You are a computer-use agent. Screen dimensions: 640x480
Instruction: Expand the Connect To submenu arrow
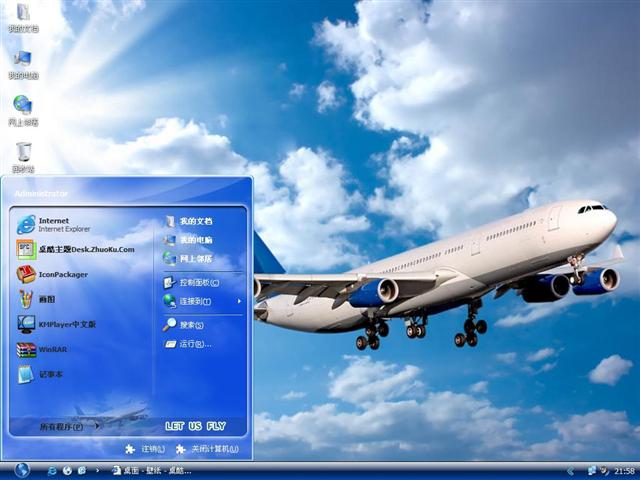239,301
